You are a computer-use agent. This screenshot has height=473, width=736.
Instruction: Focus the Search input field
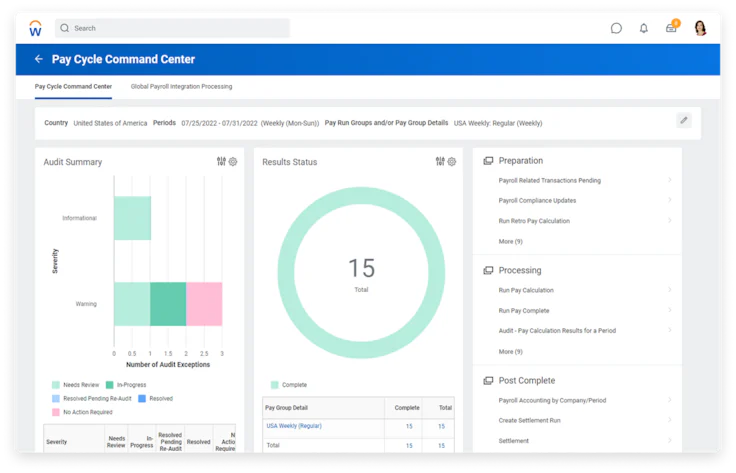click(172, 28)
